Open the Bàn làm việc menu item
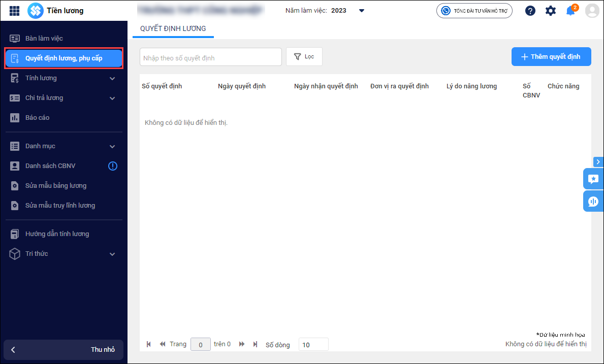This screenshot has width=604, height=364. click(x=44, y=39)
